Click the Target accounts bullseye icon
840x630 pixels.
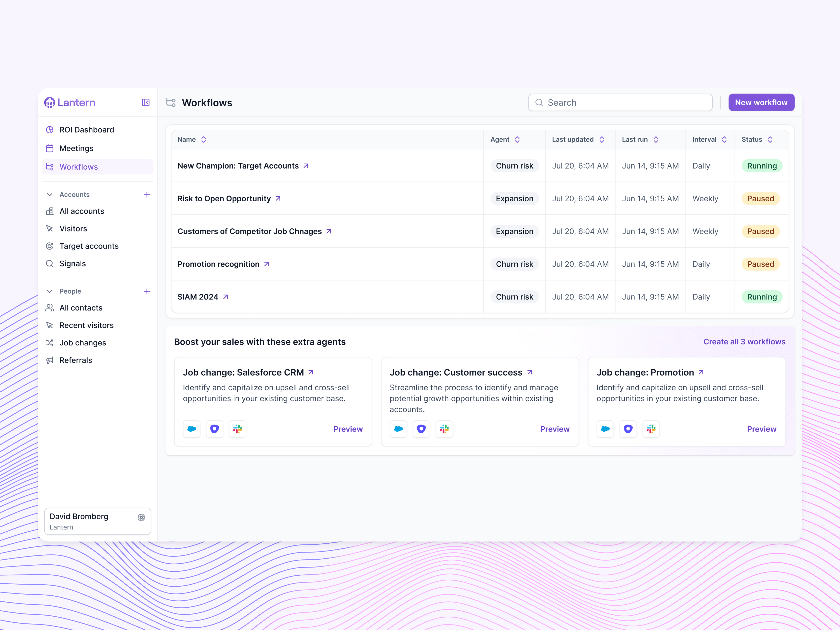50,246
